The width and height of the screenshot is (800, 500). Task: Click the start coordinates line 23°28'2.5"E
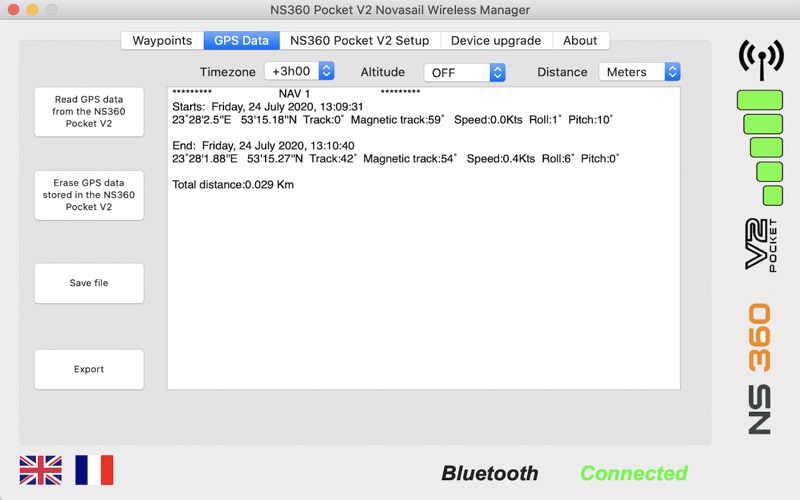click(392, 120)
